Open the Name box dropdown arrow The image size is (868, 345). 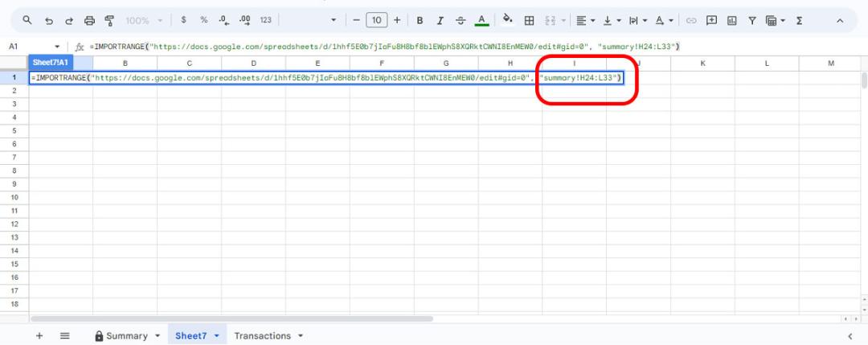(57, 47)
